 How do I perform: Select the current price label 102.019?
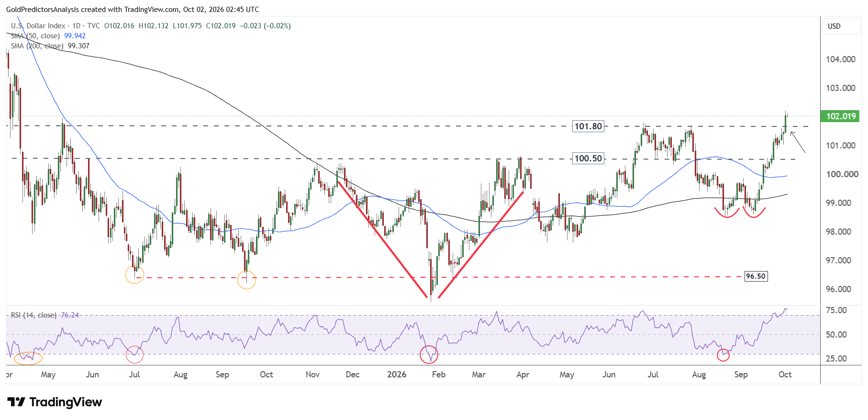pyautogui.click(x=841, y=116)
